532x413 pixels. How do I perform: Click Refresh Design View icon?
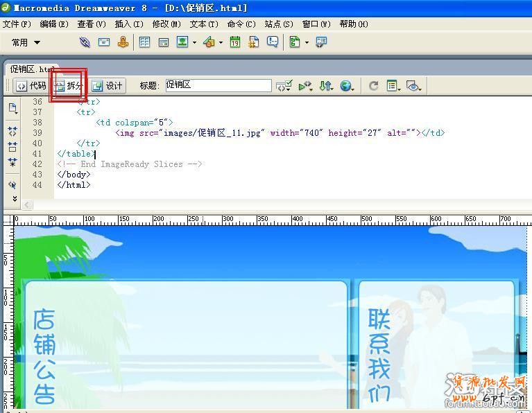coord(373,86)
